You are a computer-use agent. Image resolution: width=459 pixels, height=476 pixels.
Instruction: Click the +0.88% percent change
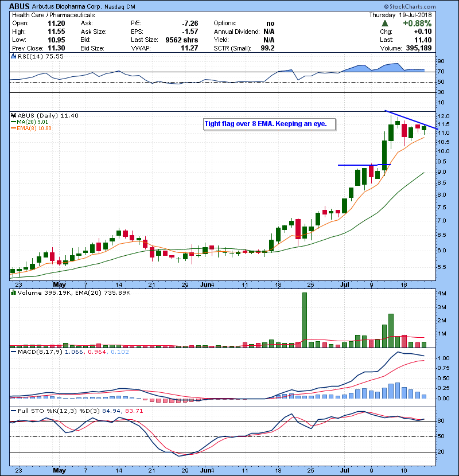(417, 24)
